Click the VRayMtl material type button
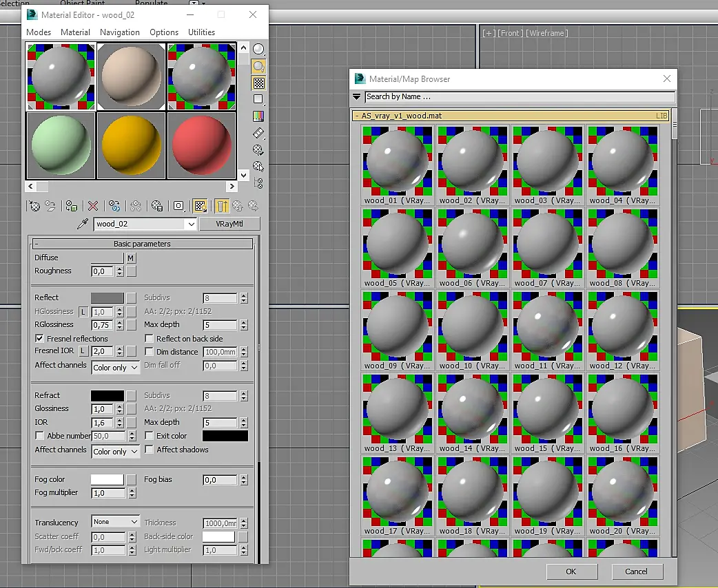Viewport: 718px width, 588px height. [x=230, y=224]
